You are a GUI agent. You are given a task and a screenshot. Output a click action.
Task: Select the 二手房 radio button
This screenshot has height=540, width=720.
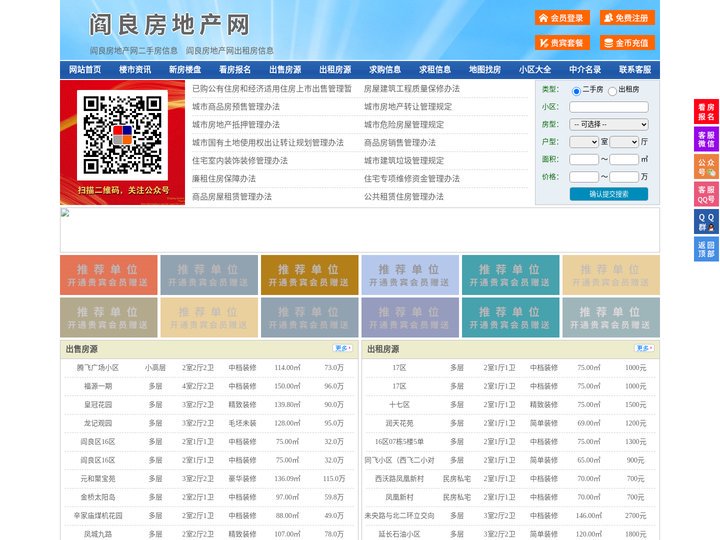coord(576,91)
